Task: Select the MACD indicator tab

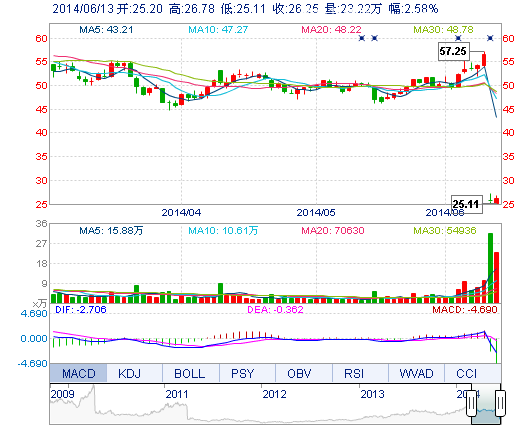Action: point(78,373)
